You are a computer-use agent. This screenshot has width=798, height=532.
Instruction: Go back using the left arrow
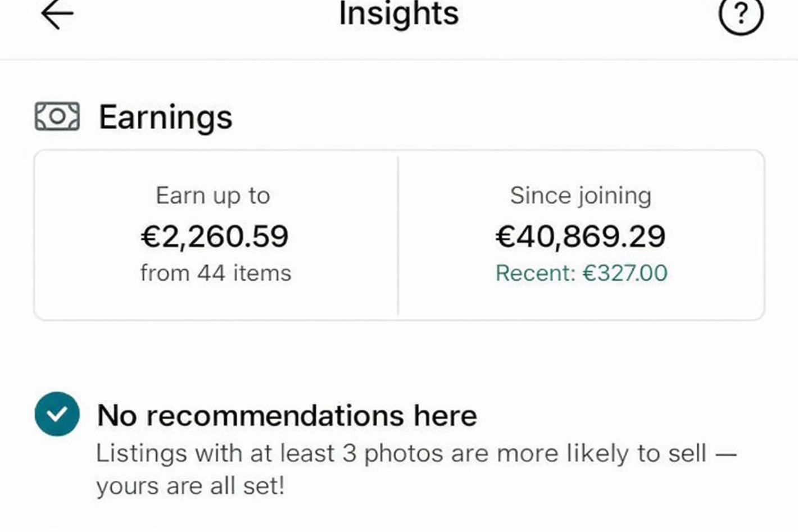[x=57, y=14]
